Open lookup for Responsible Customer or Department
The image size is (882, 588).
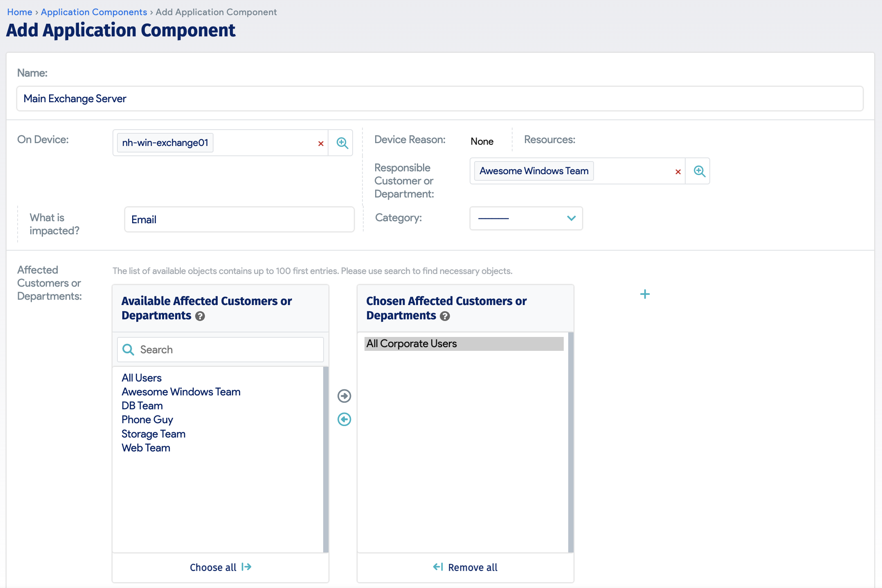click(699, 171)
